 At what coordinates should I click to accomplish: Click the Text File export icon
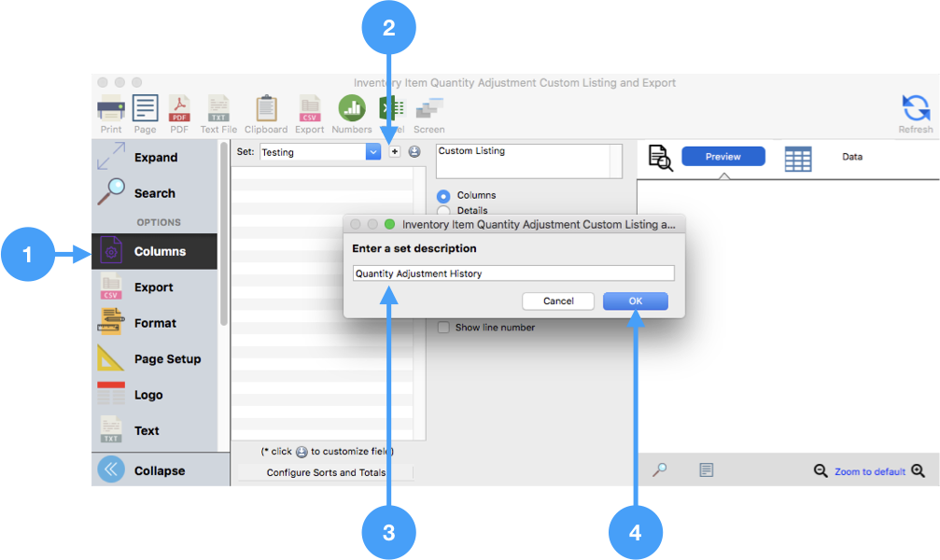[218, 112]
